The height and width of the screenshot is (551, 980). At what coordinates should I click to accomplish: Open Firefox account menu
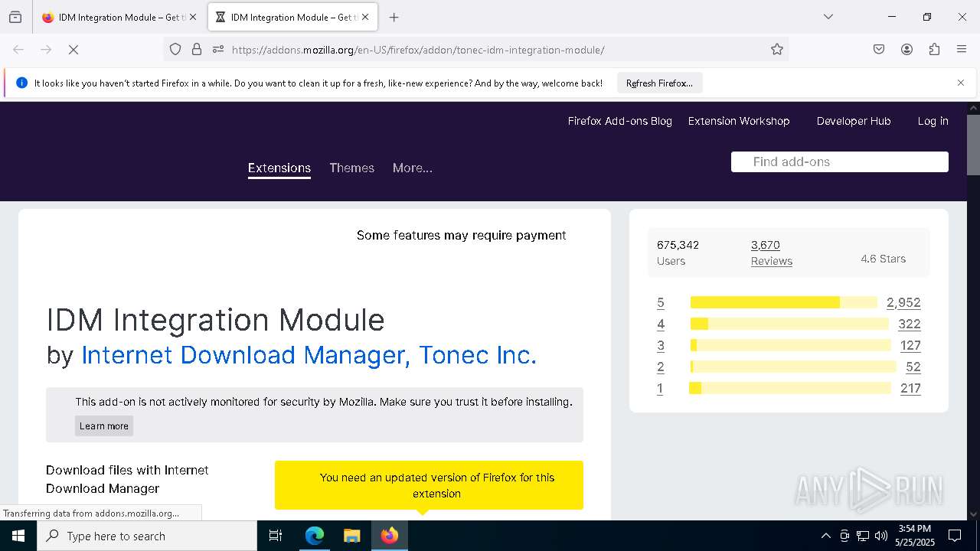pos(906,50)
